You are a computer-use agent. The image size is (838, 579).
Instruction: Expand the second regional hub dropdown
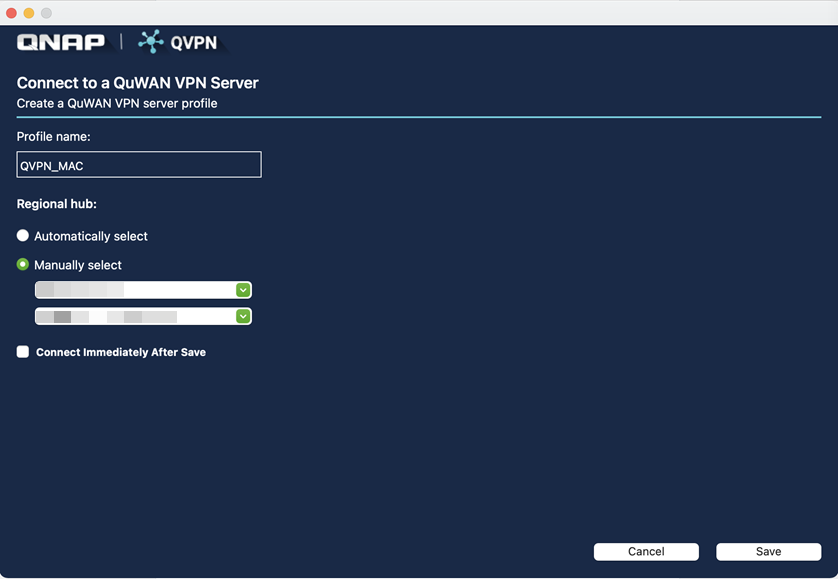coord(143,316)
